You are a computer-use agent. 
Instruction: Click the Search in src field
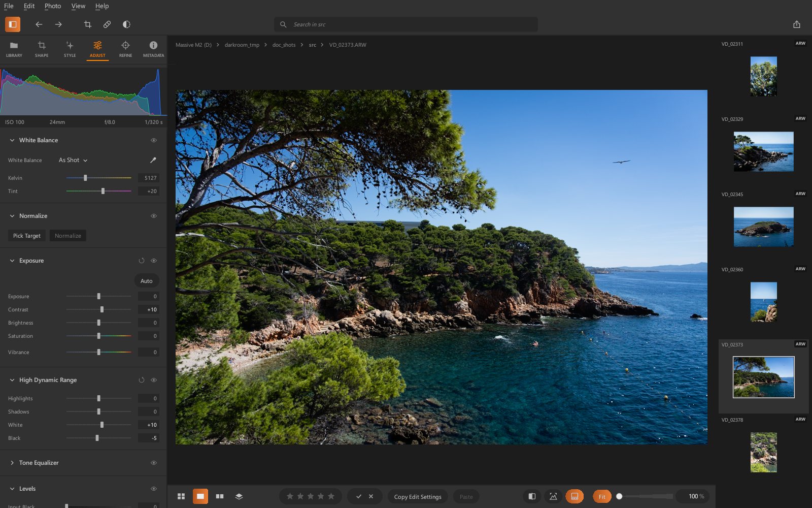point(406,24)
